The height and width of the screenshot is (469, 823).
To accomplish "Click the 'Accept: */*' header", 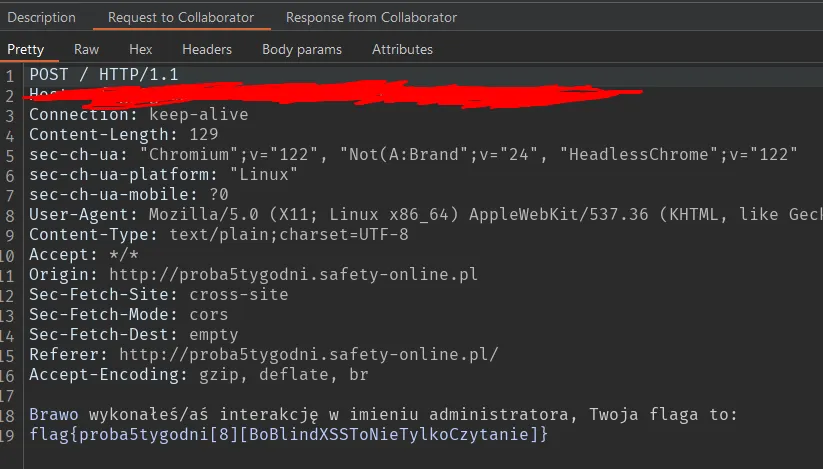I will (x=84, y=254).
